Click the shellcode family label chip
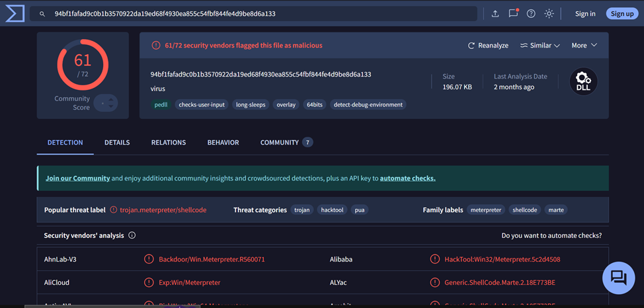Viewport: 644px width, 308px height. click(525, 210)
